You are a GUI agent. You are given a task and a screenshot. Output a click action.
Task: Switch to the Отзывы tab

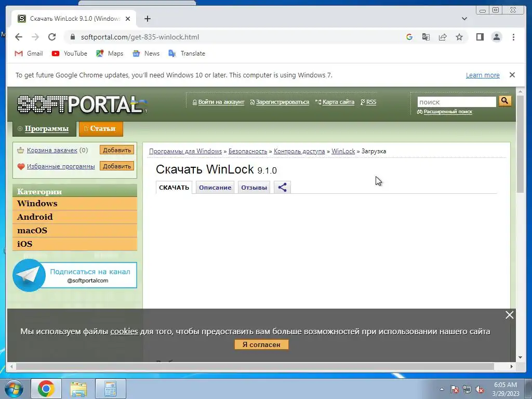pyautogui.click(x=254, y=188)
